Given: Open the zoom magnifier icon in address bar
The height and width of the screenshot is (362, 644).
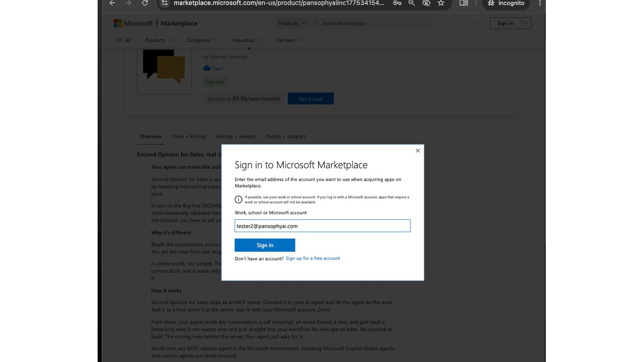Looking at the screenshot, I should [412, 3].
